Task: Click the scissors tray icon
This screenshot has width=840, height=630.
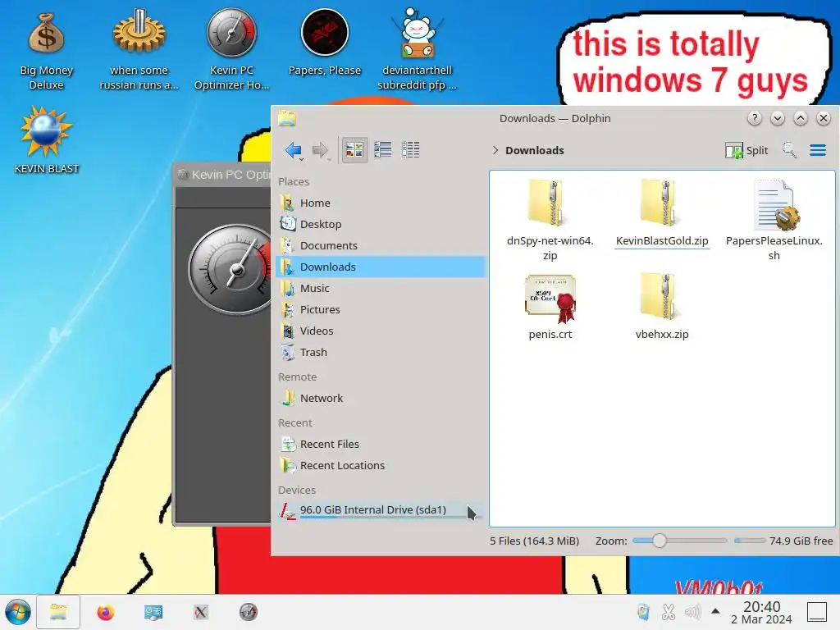Action: point(668,612)
